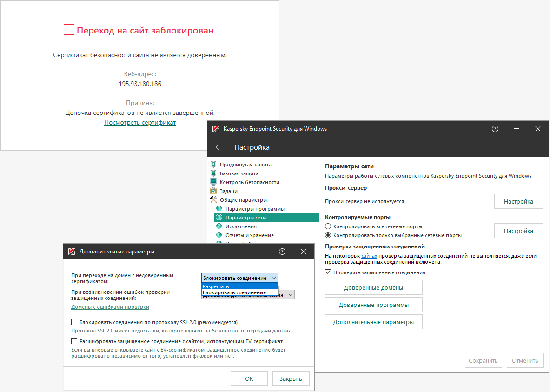550x392 pixels.
Task: Select Контролировать только выбранные сетевые порты radio
Action: [328, 235]
